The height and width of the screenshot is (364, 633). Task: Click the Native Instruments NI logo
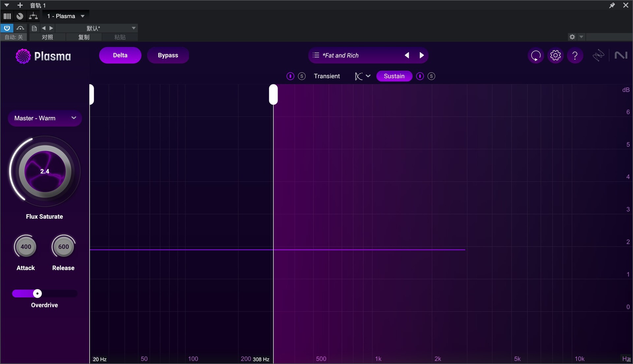coord(621,55)
